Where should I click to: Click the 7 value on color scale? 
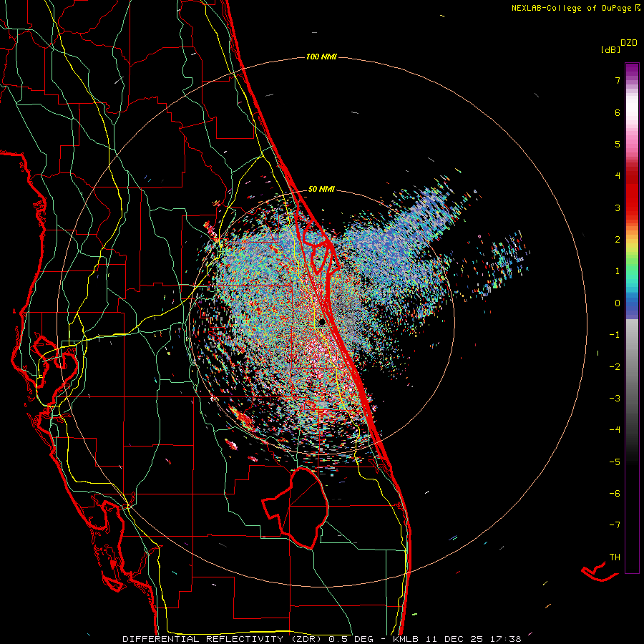tap(618, 80)
